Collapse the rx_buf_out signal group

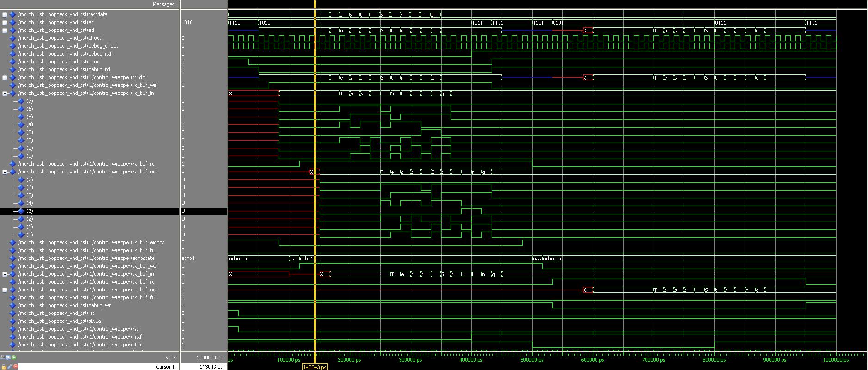click(x=5, y=172)
